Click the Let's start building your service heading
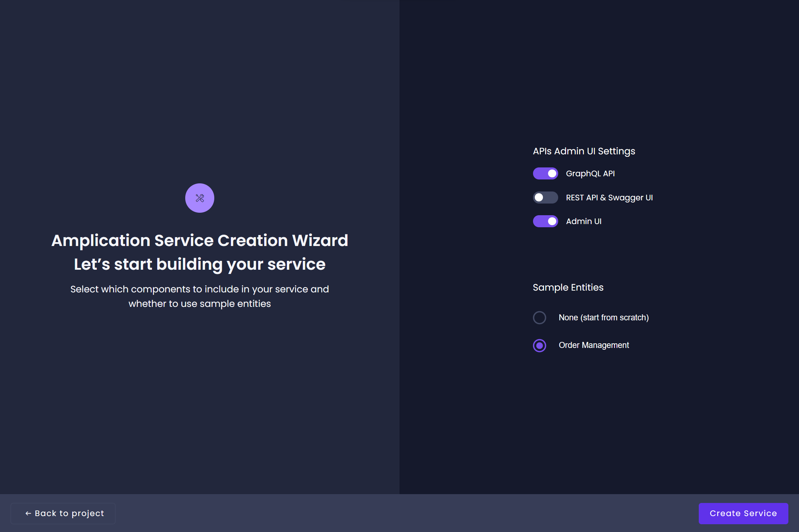Image resolution: width=799 pixels, height=532 pixels. pyautogui.click(x=200, y=264)
